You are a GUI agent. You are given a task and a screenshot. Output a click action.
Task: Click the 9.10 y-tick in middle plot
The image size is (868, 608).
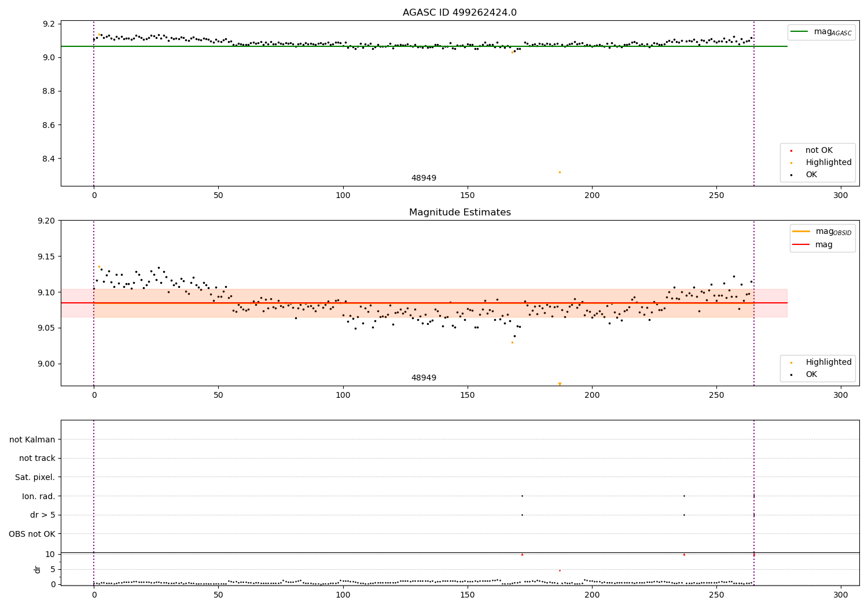pos(47,292)
